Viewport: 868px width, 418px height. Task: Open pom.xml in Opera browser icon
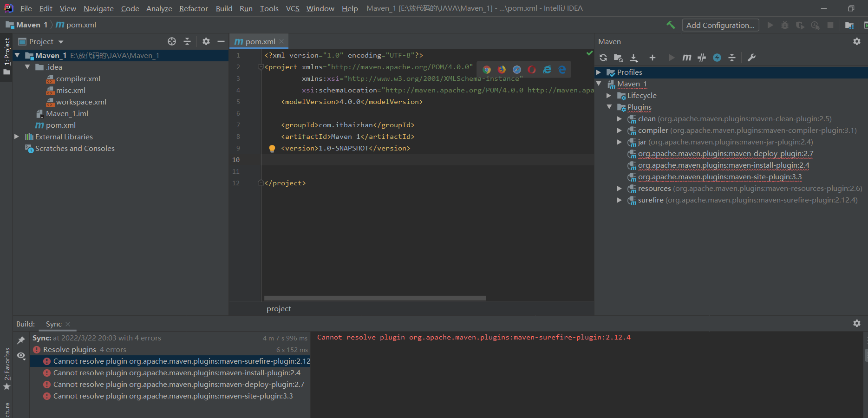tap(532, 70)
